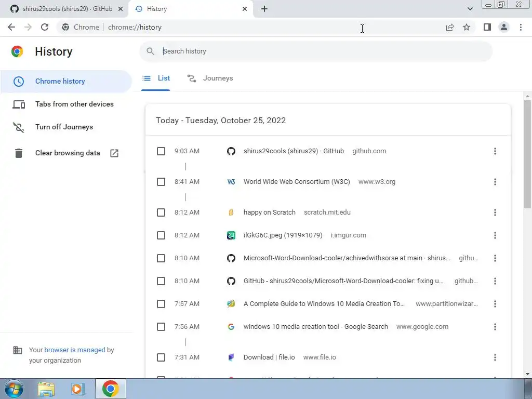Check the Microsoft-Word-Download-cooler/achivedwithsorse entry

[161, 258]
